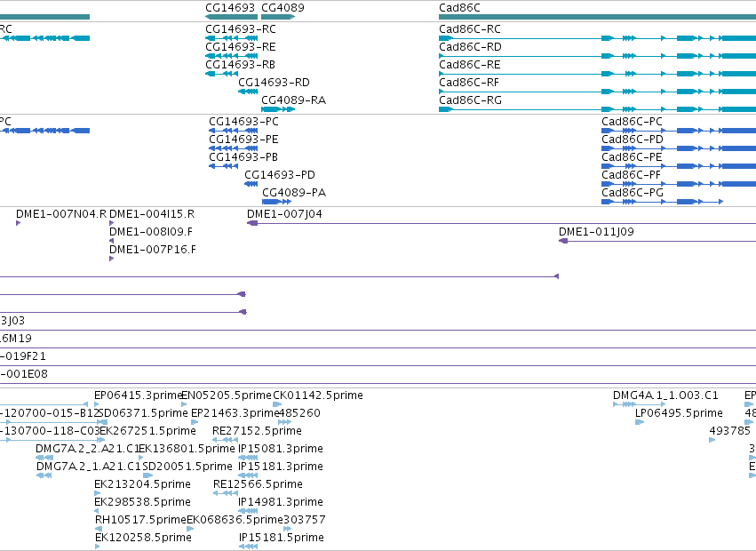The image size is (756, 551).
Task: Select the Cad86C gene label
Action: point(459,8)
